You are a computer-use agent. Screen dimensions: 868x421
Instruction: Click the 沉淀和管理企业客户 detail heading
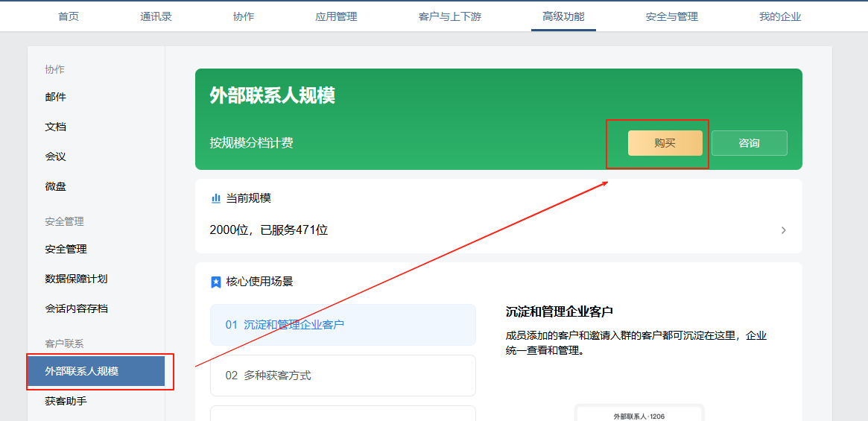[559, 311]
